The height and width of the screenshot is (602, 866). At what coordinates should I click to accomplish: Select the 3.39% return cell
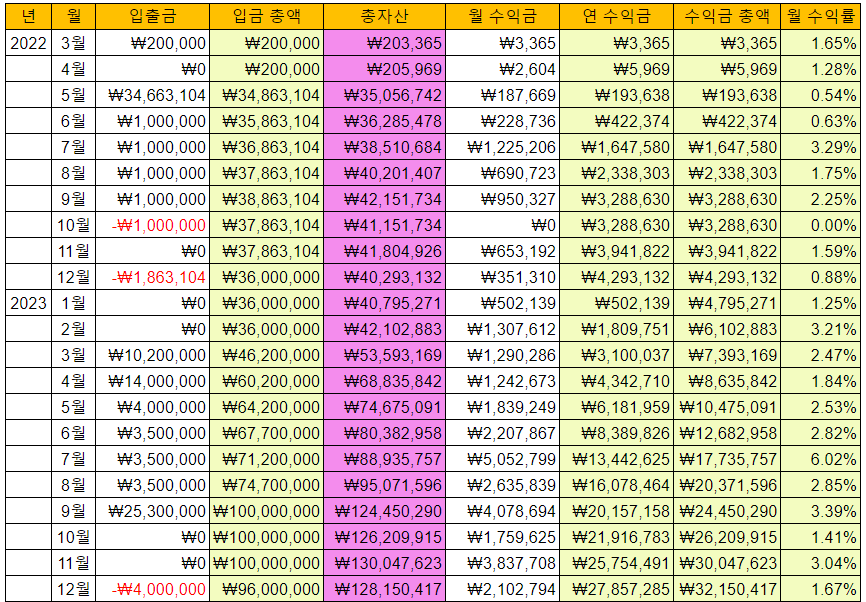point(821,511)
